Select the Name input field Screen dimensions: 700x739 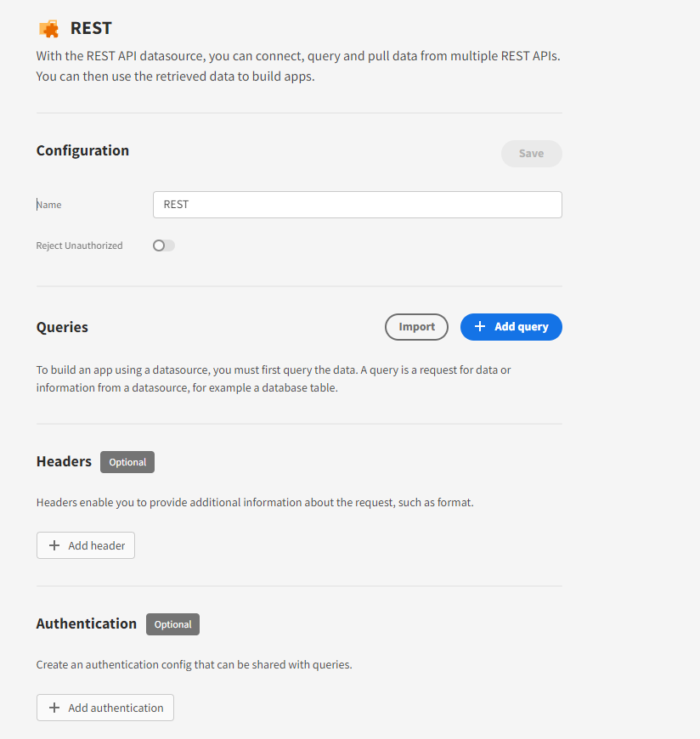pyautogui.click(x=357, y=205)
